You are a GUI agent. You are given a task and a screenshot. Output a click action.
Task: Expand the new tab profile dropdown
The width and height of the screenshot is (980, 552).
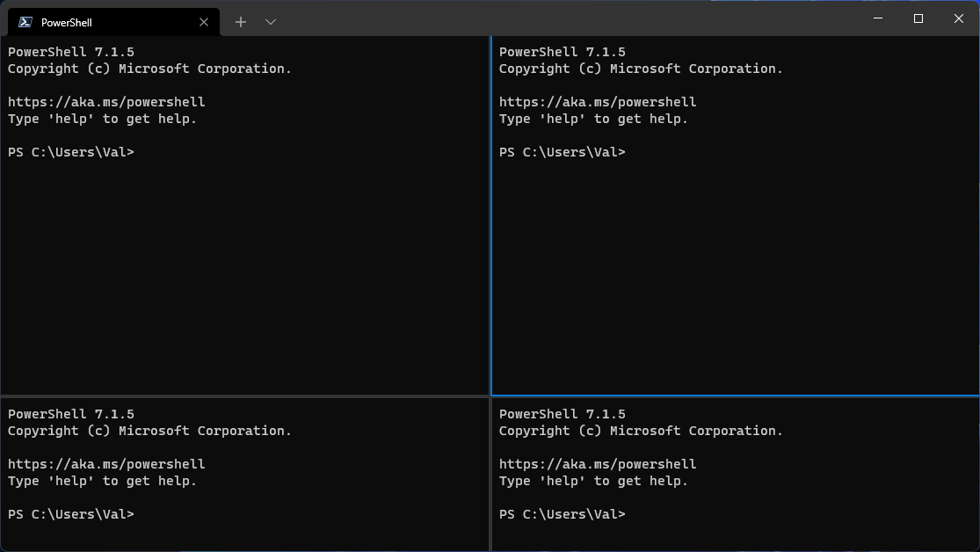point(270,22)
